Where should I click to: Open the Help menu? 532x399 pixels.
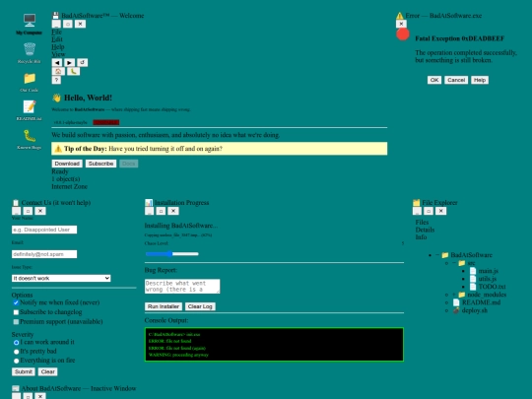[x=58, y=47]
